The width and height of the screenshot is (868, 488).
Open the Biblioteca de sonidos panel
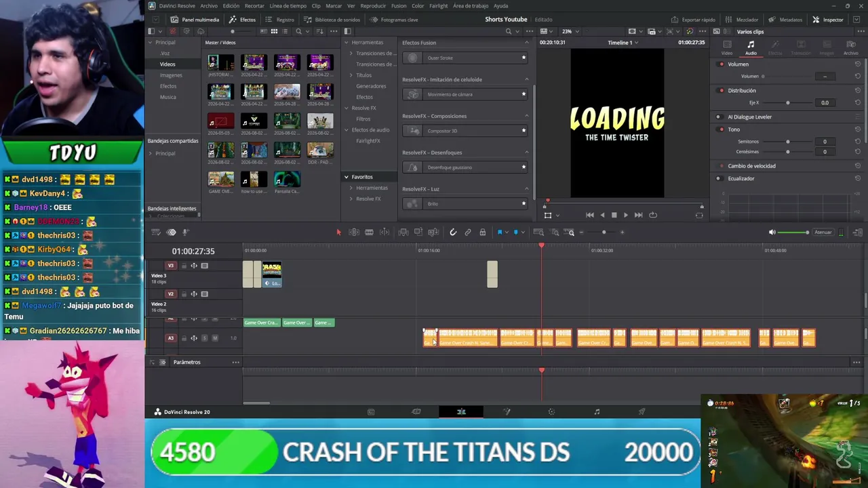(x=332, y=20)
